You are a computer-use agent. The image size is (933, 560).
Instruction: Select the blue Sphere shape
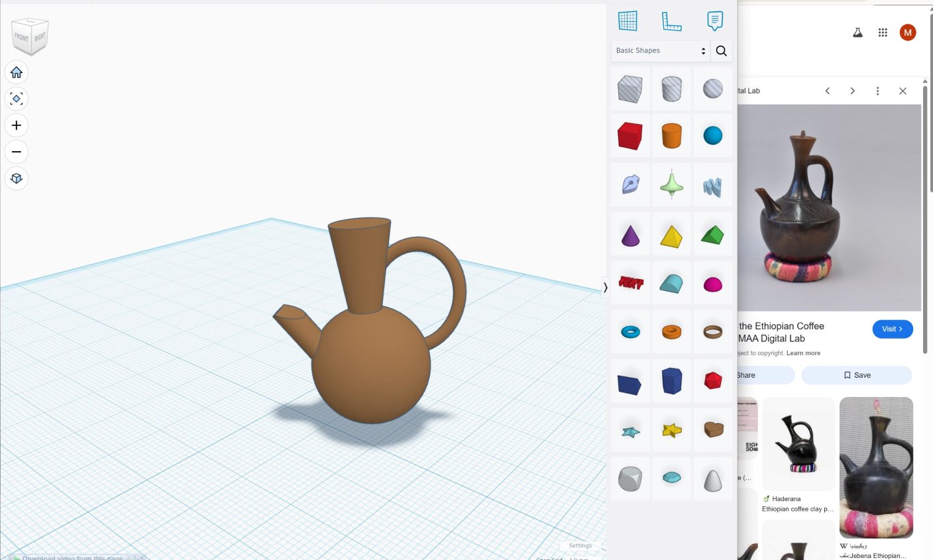coord(713,136)
